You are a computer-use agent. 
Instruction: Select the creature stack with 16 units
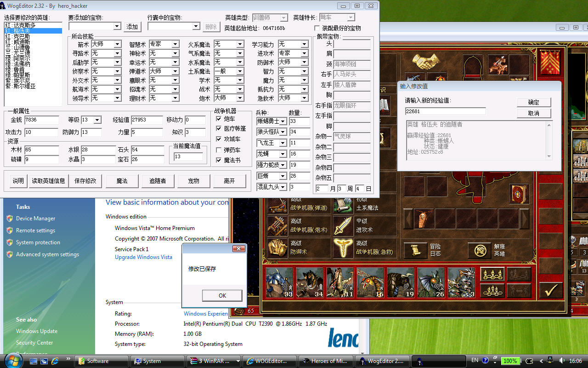[370, 282]
